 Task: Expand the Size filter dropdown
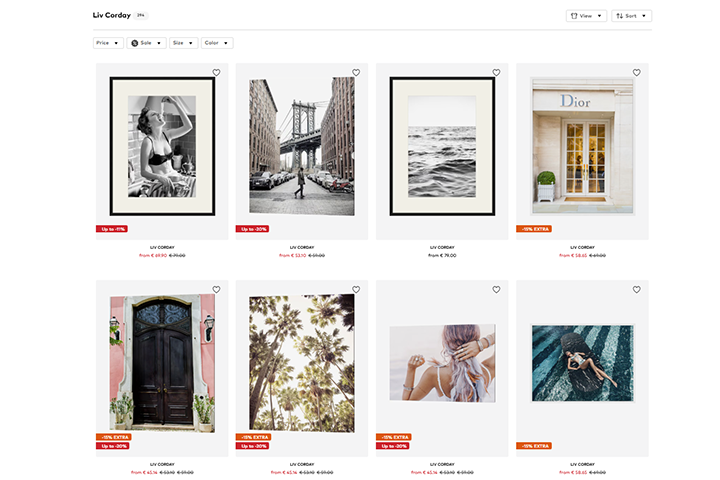(x=183, y=43)
